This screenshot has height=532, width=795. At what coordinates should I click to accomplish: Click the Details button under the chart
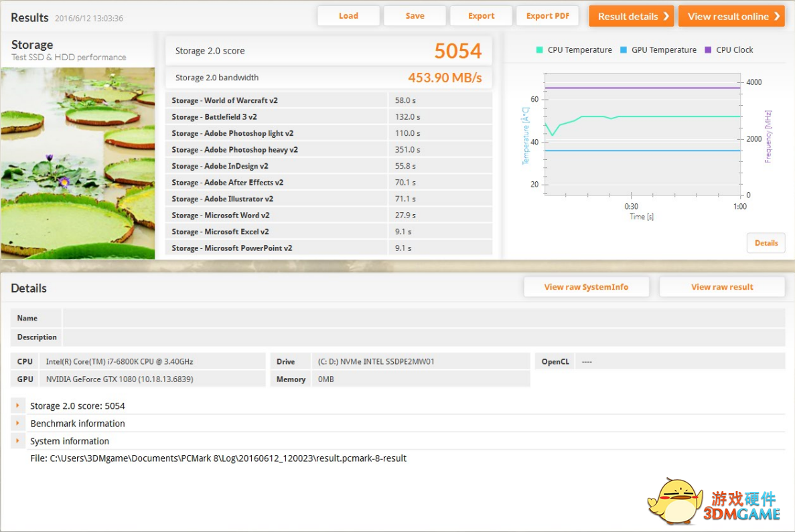pyautogui.click(x=766, y=243)
